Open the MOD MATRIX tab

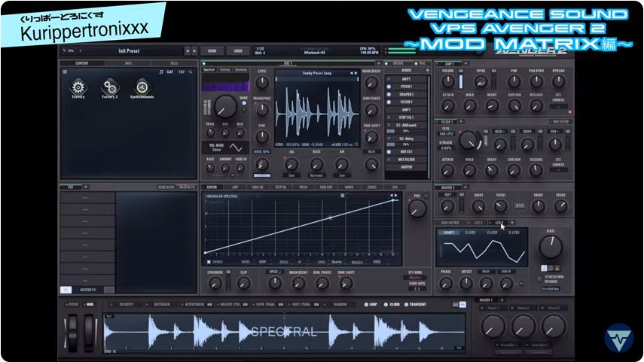[450, 223]
